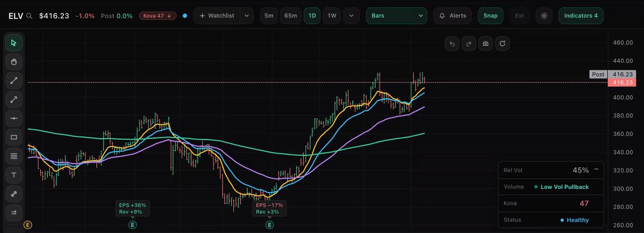
Task: Open Alerts
Action: coord(452,16)
